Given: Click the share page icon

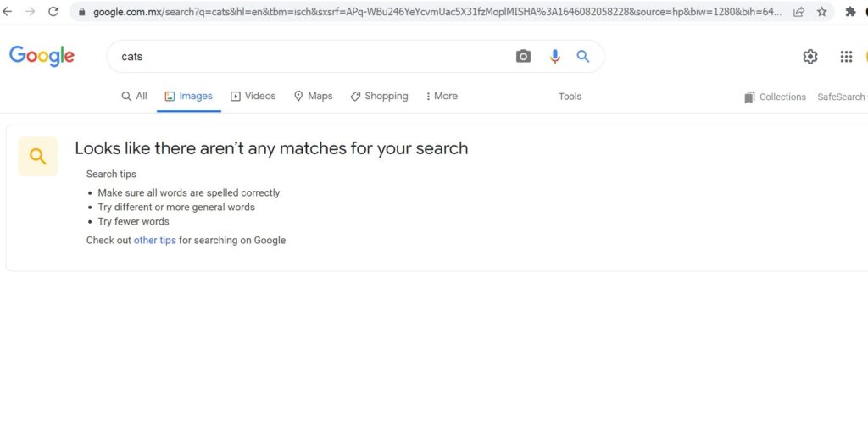Looking at the screenshot, I should 798,12.
